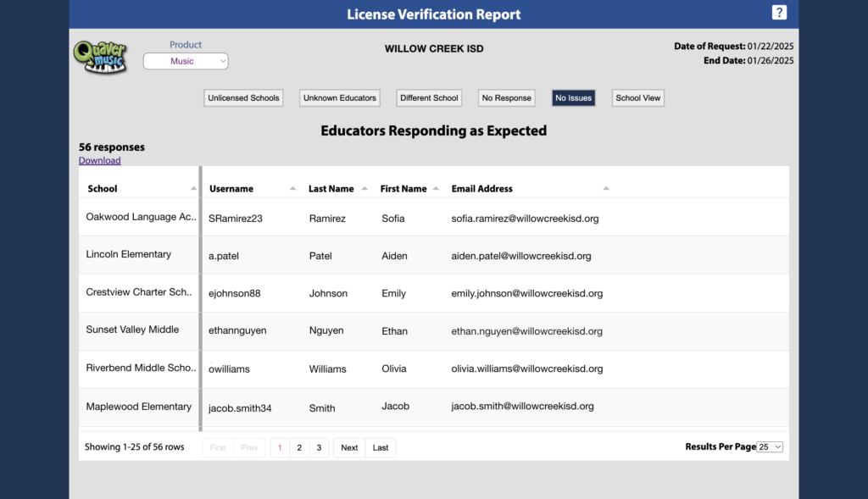Click username SRamirez23
Viewport: 868px width, 499px height.
tap(236, 219)
